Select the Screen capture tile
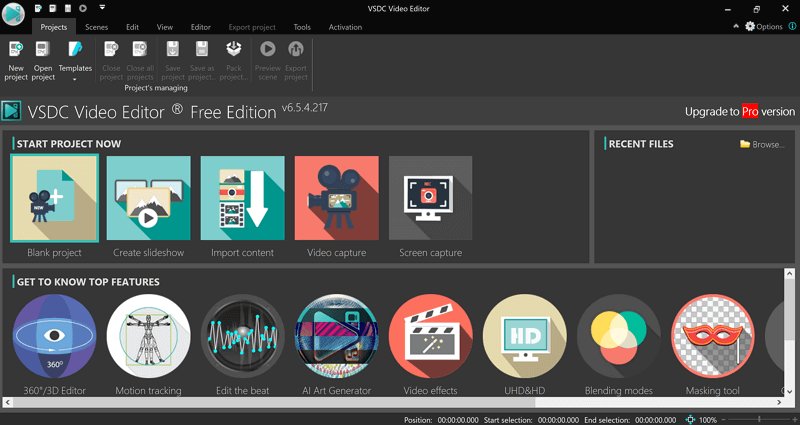 coord(431,198)
